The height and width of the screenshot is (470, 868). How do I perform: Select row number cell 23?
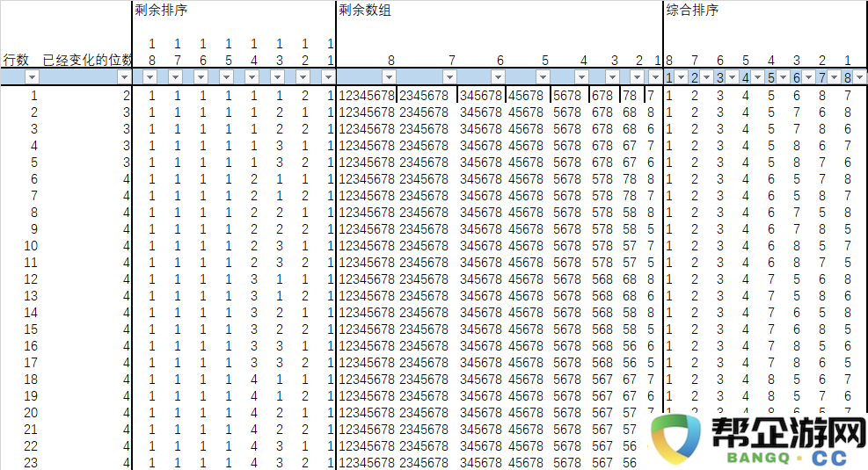click(31, 463)
